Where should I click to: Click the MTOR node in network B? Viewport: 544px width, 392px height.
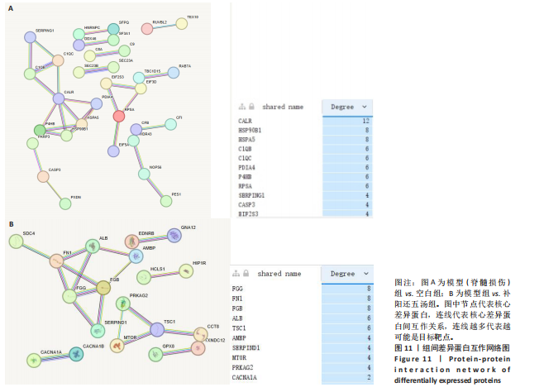click(x=117, y=345)
